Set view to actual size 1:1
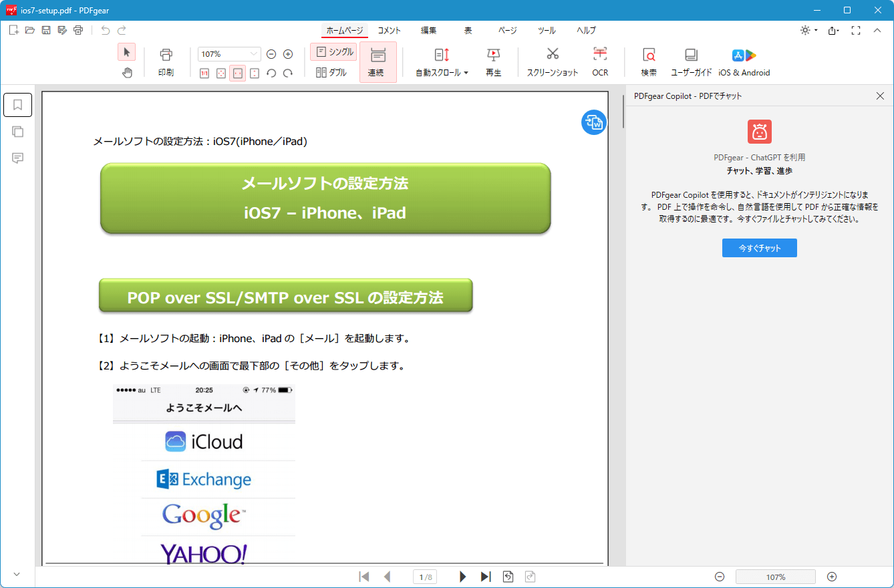The width and height of the screenshot is (894, 588). (x=204, y=73)
